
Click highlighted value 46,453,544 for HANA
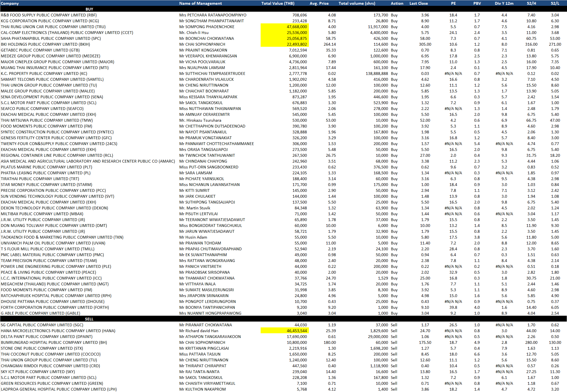[x=297, y=331]
